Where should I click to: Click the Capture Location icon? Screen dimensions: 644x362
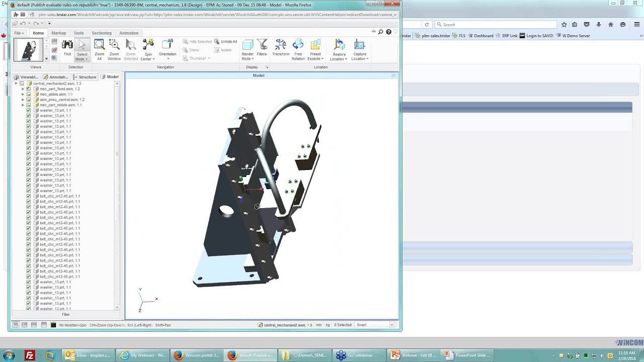point(360,45)
